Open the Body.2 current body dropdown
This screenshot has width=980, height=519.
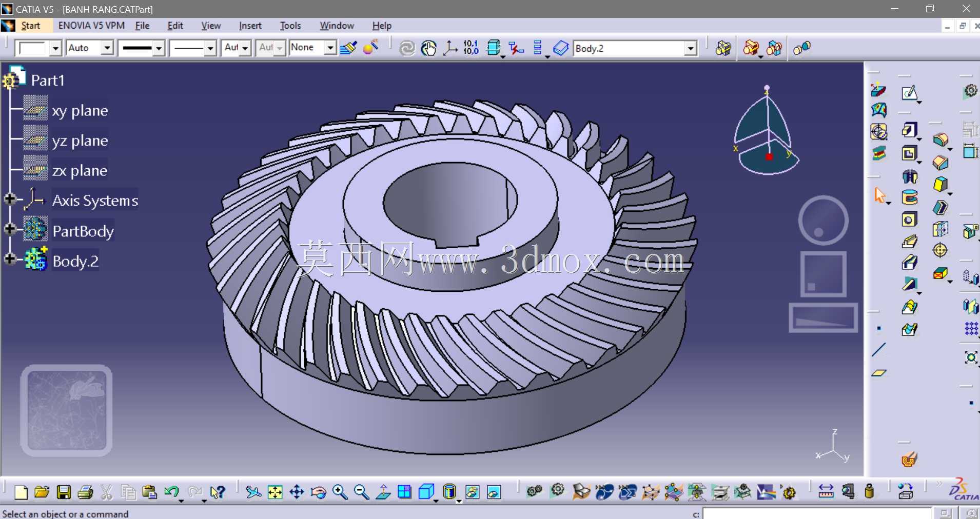pos(691,48)
